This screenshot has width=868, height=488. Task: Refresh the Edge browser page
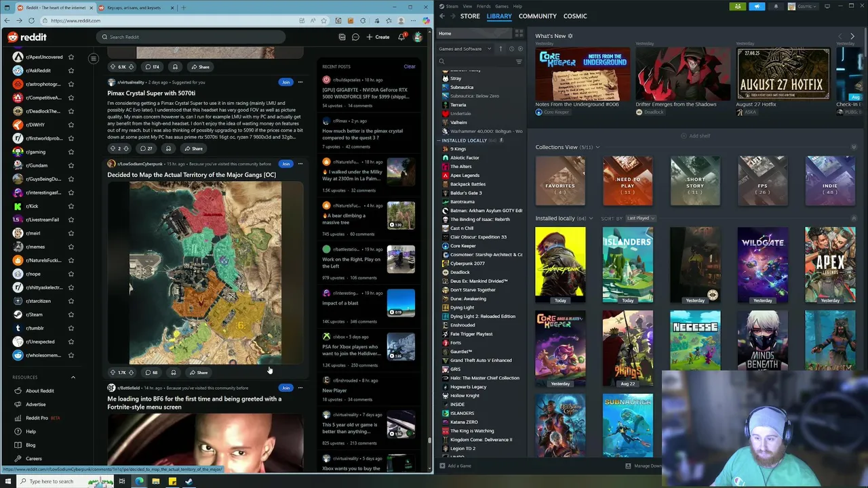(31, 20)
